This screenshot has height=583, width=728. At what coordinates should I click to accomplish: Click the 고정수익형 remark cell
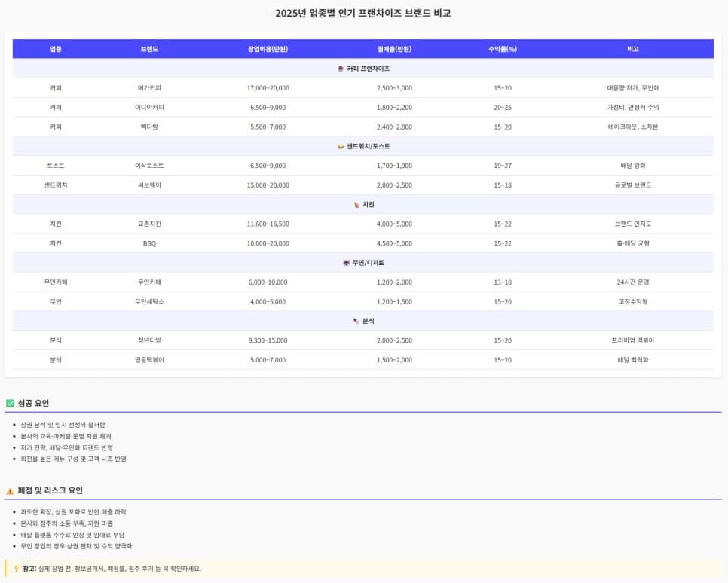(x=633, y=302)
